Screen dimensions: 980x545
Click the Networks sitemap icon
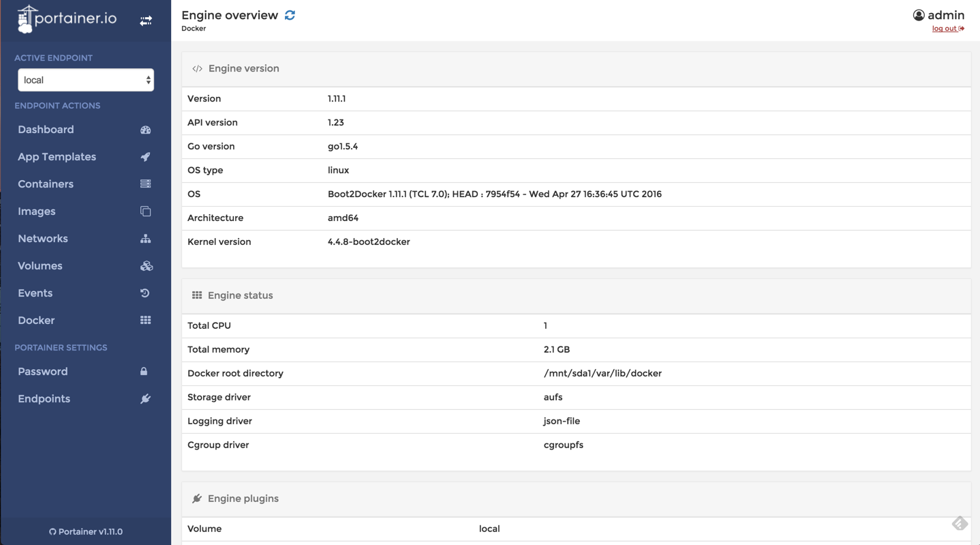click(146, 239)
